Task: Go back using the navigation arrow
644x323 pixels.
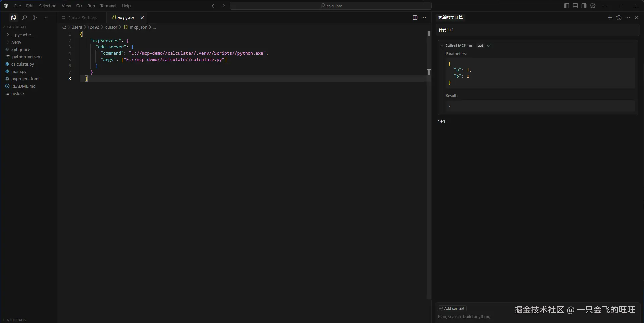Action: pyautogui.click(x=214, y=6)
